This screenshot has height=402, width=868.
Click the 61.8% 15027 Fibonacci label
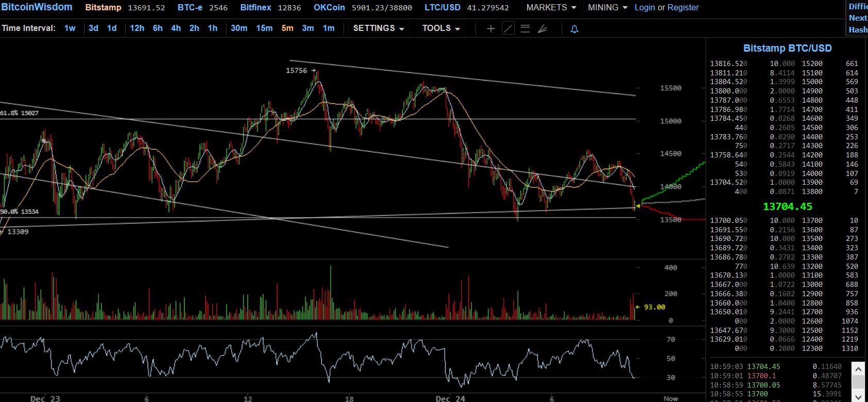[20, 112]
